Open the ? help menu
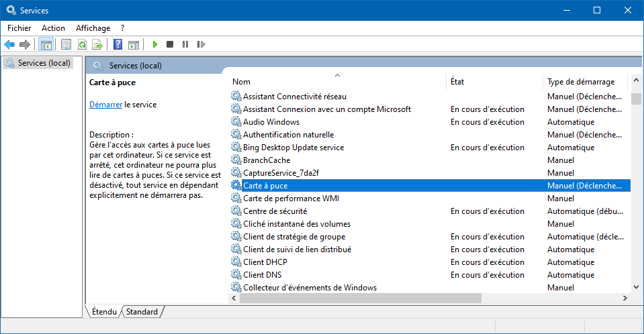The height and width of the screenshot is (334, 644). pyautogui.click(x=122, y=28)
